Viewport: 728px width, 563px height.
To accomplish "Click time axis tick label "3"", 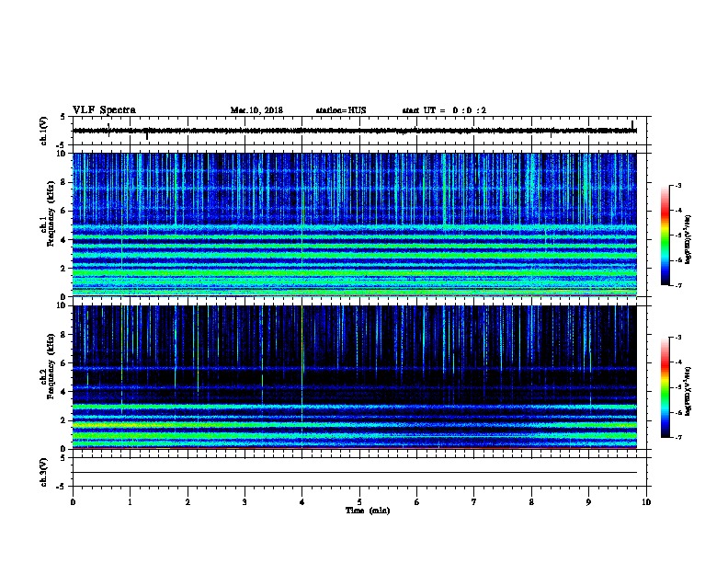I will 245,502.
